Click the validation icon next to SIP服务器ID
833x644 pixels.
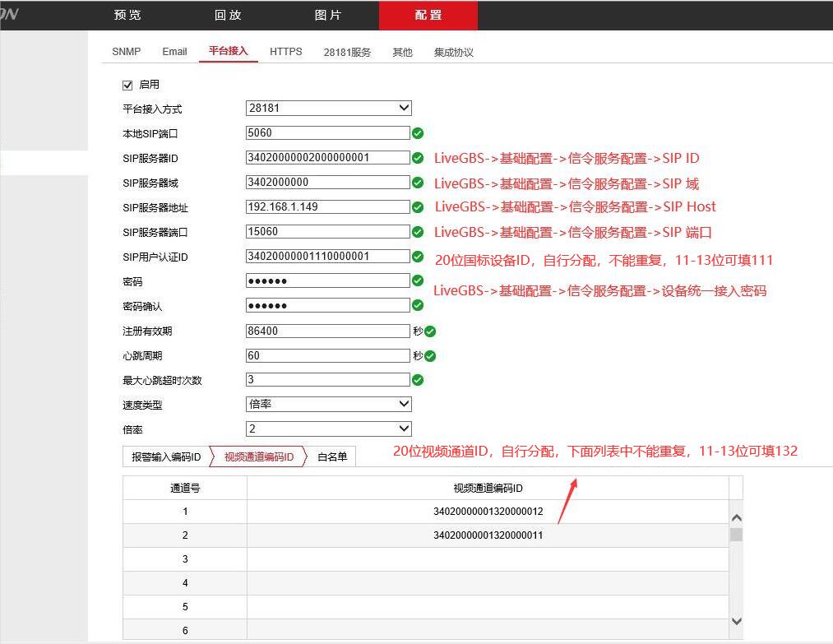pos(419,158)
